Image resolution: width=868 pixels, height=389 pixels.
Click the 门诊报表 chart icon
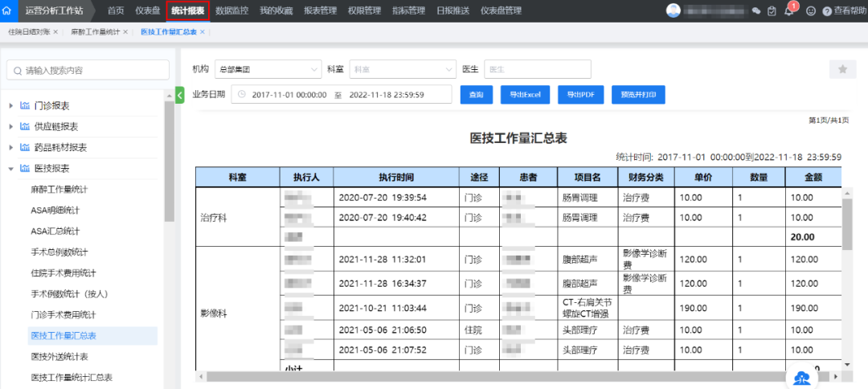(x=24, y=105)
